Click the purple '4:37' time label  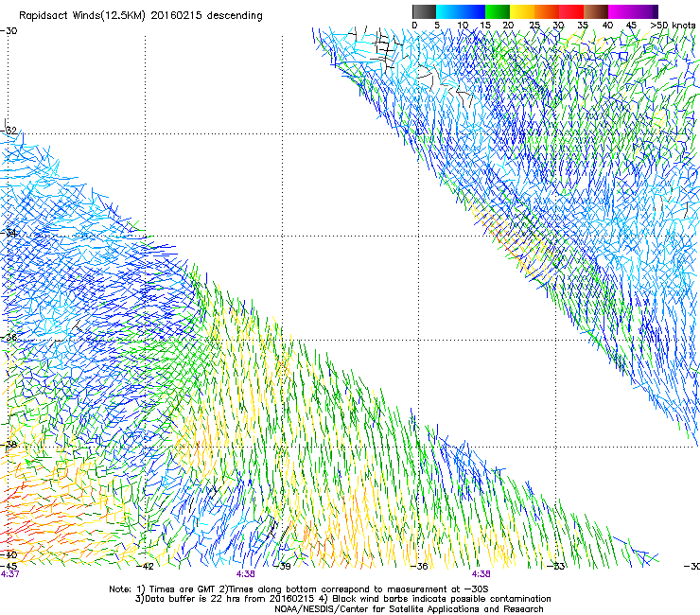pyautogui.click(x=9, y=574)
